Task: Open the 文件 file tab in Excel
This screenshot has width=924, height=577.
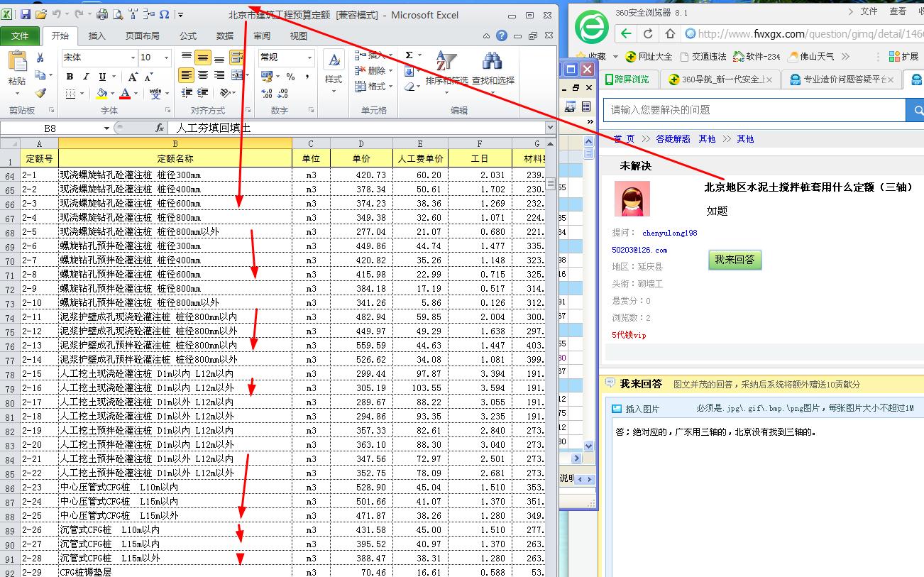Action: 20,35
